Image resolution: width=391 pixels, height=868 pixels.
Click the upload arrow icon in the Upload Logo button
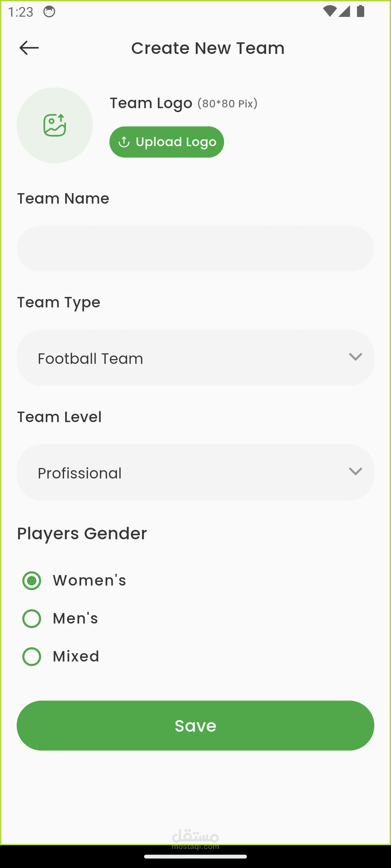click(x=124, y=142)
